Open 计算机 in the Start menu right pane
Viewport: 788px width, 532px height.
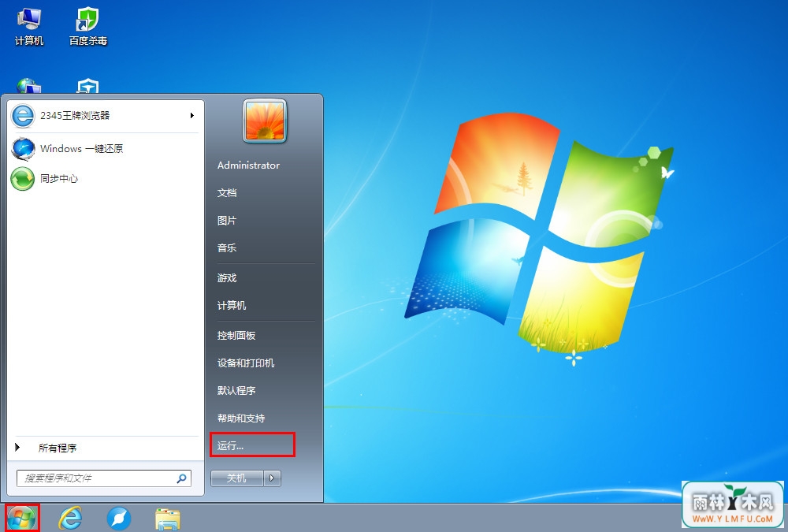point(232,305)
